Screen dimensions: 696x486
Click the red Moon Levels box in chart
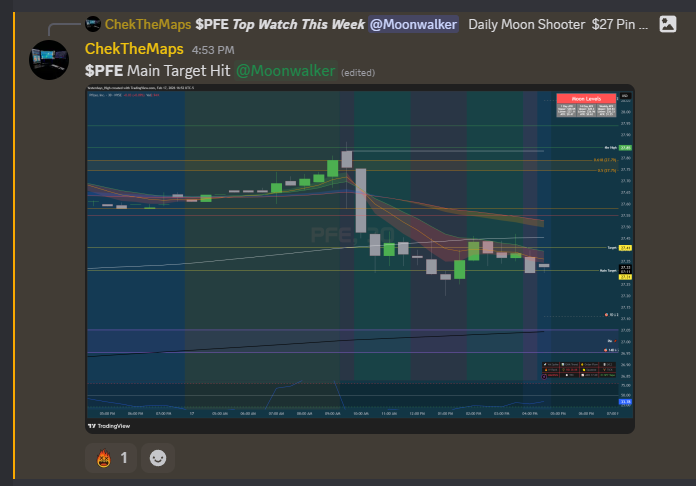[586, 99]
